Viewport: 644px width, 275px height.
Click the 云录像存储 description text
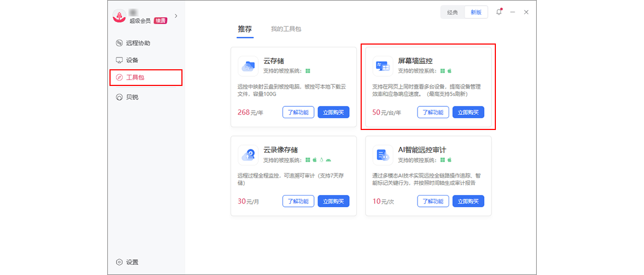(290, 179)
